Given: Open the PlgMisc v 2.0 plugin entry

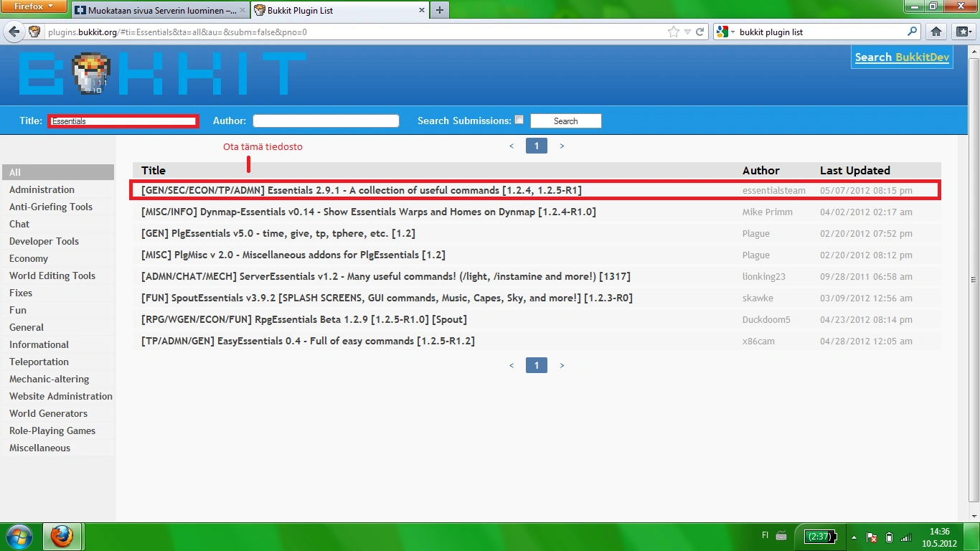Looking at the screenshot, I should pos(293,255).
